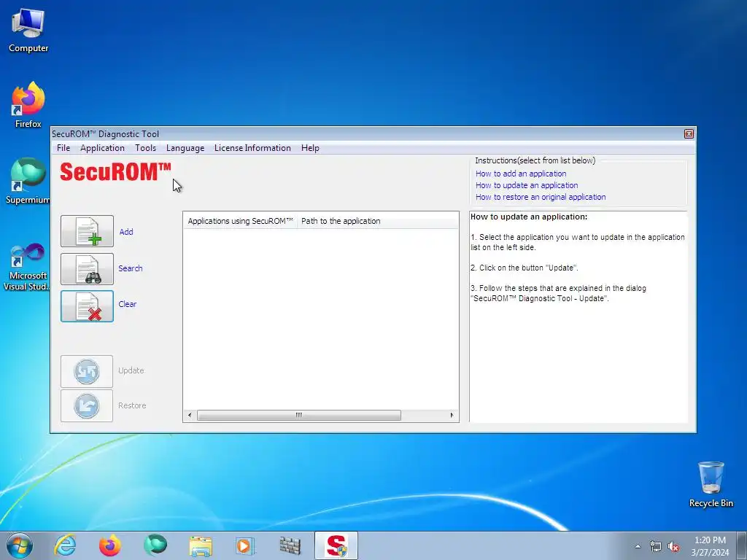Click the greyed Update arrows icon

87,371
